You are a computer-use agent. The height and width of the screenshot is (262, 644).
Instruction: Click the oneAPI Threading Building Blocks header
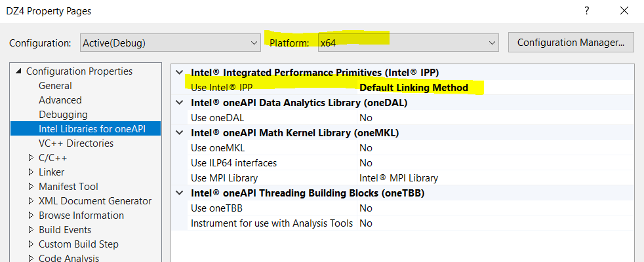tap(308, 193)
